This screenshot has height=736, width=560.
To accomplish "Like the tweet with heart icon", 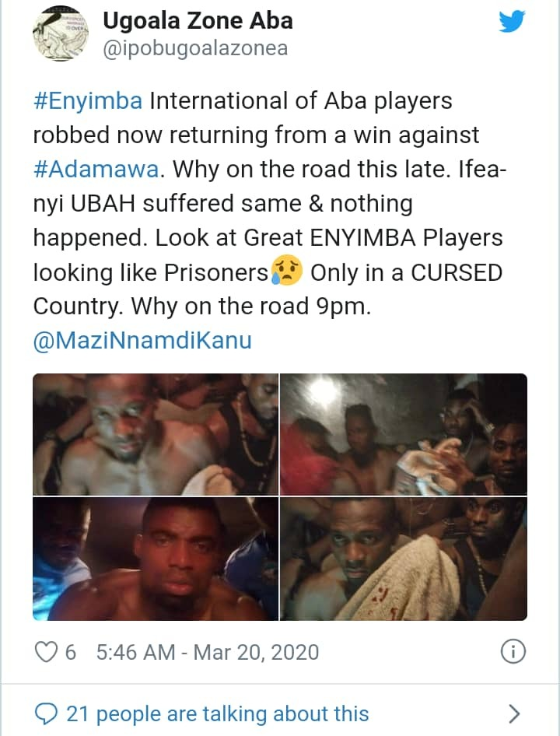I will (46, 652).
